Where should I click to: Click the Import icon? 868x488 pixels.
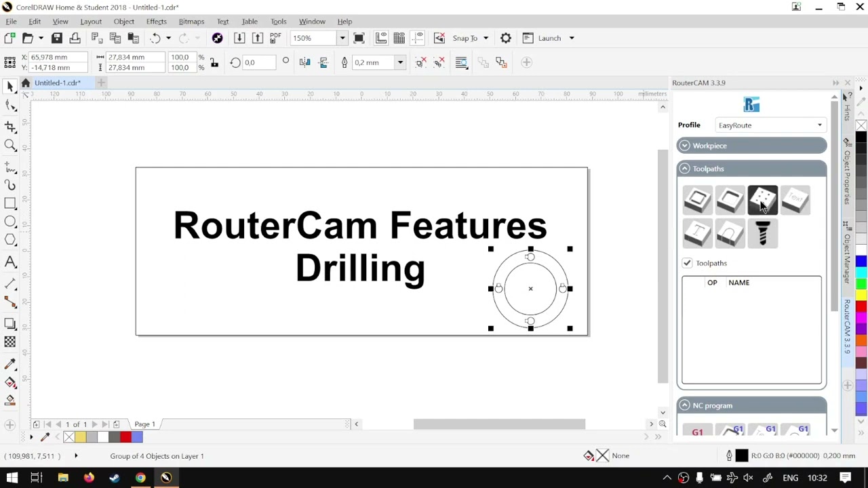click(x=239, y=38)
